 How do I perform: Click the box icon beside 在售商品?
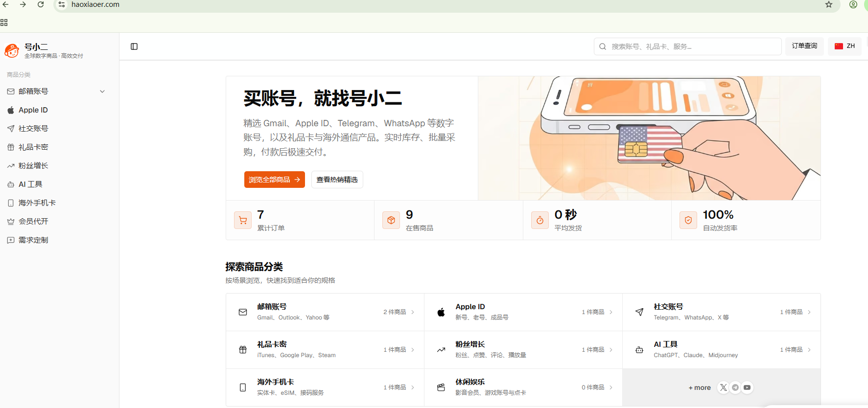[x=391, y=220]
